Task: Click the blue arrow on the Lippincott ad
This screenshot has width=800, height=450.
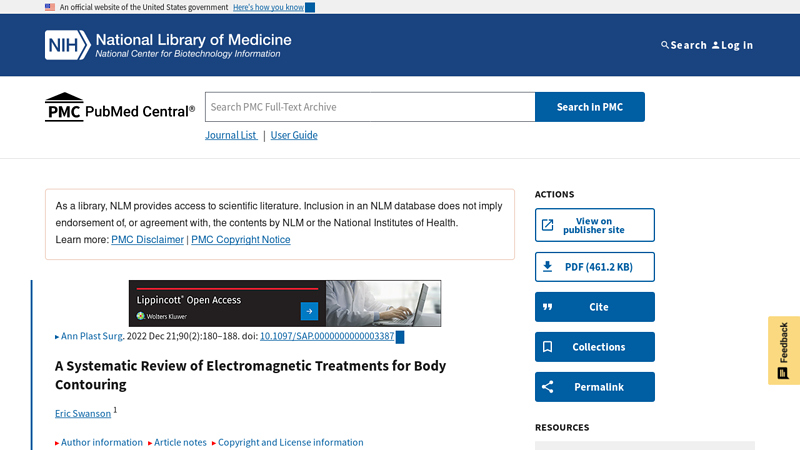Action: pos(309,311)
